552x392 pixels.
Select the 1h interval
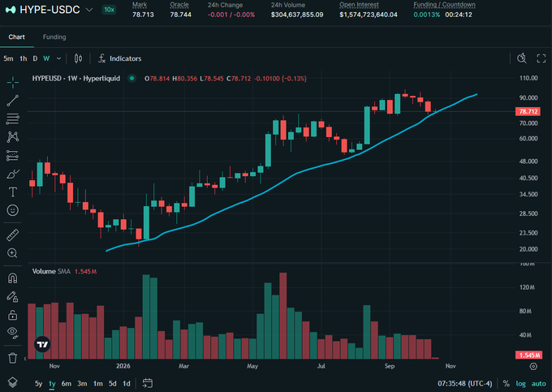click(24, 58)
